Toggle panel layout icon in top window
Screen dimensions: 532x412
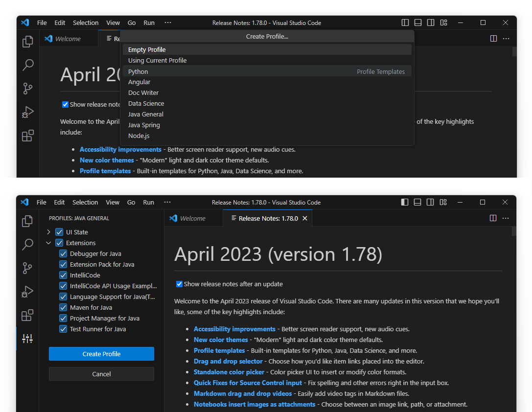click(x=418, y=23)
